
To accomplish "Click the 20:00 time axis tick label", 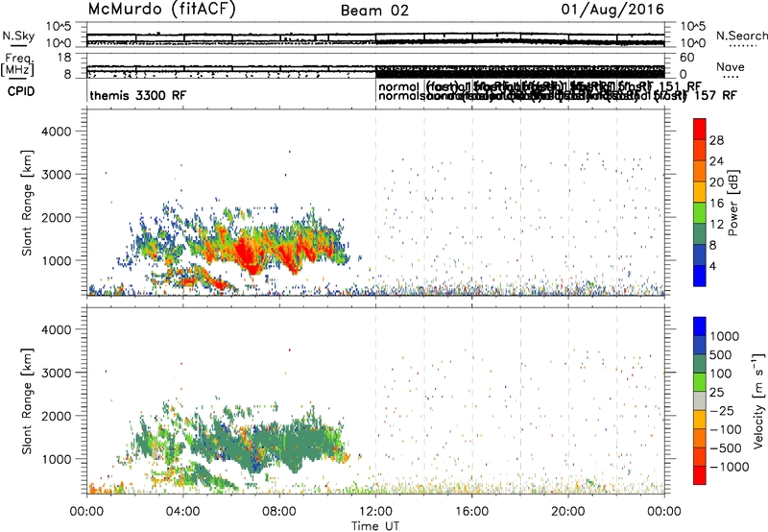I will click(x=568, y=512).
